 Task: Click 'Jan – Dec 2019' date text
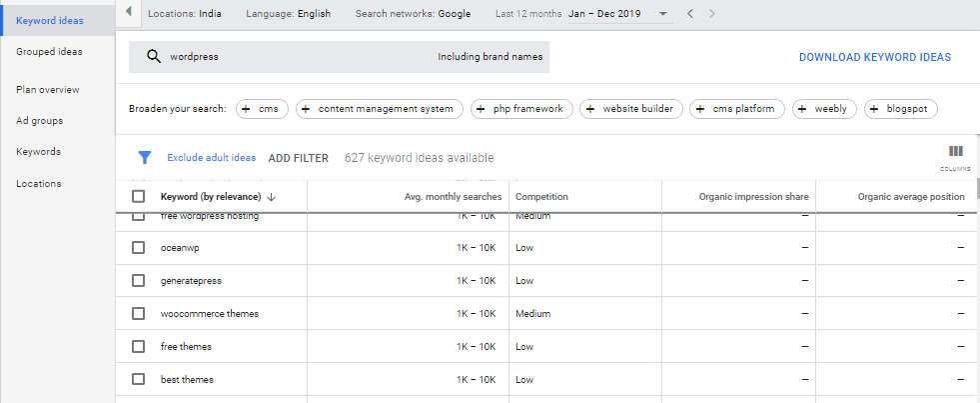(604, 14)
